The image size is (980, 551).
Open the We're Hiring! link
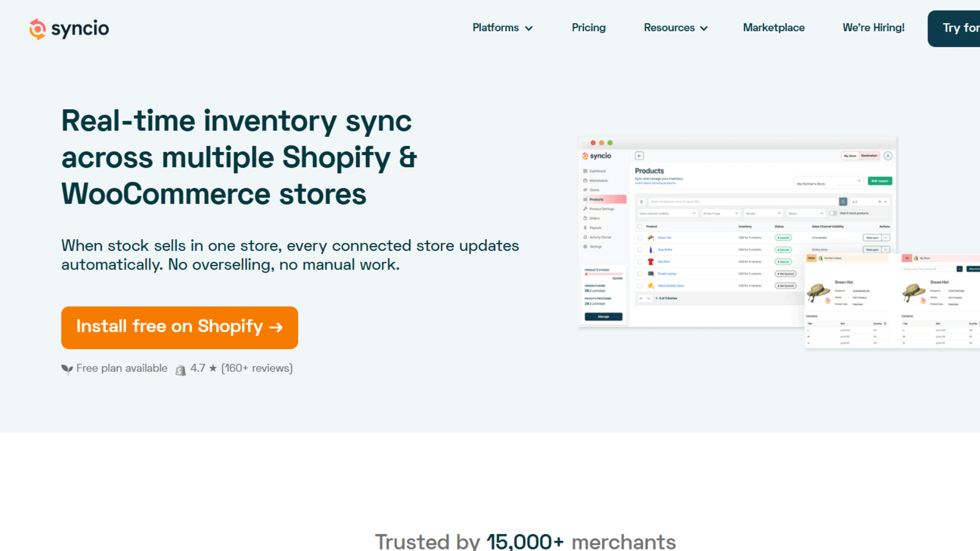pyautogui.click(x=873, y=28)
